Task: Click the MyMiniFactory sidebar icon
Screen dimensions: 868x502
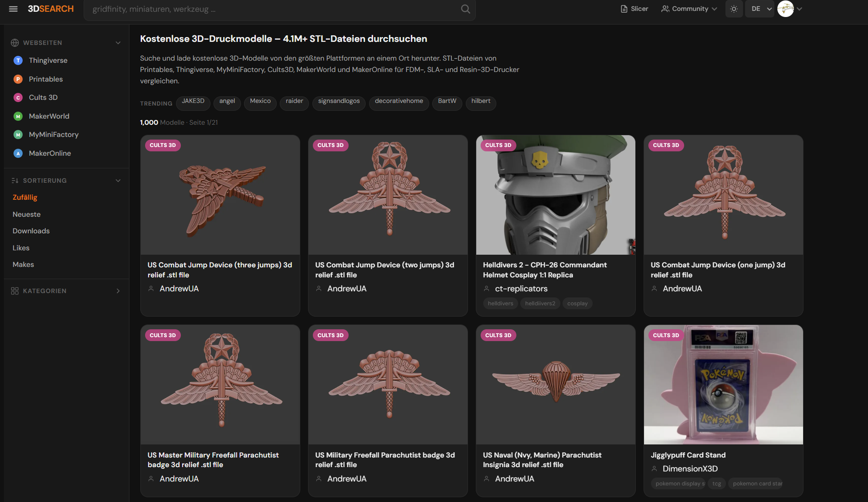Action: pos(18,134)
